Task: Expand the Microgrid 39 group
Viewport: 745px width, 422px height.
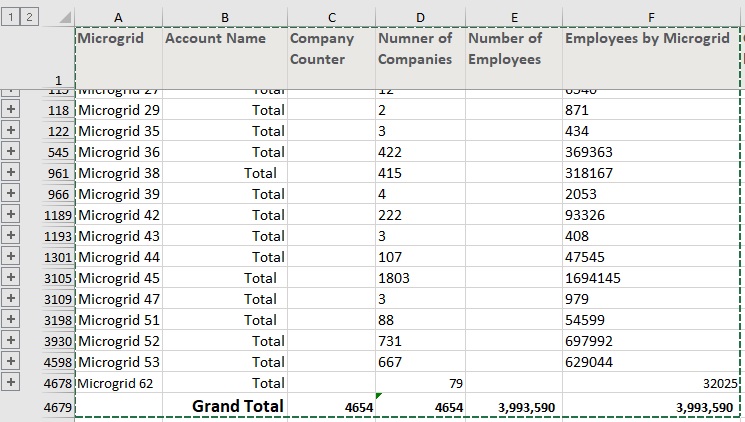Action: pyautogui.click(x=10, y=193)
